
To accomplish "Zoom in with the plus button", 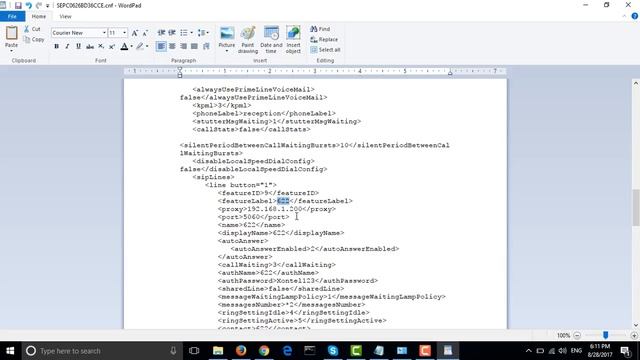I will point(634,336).
